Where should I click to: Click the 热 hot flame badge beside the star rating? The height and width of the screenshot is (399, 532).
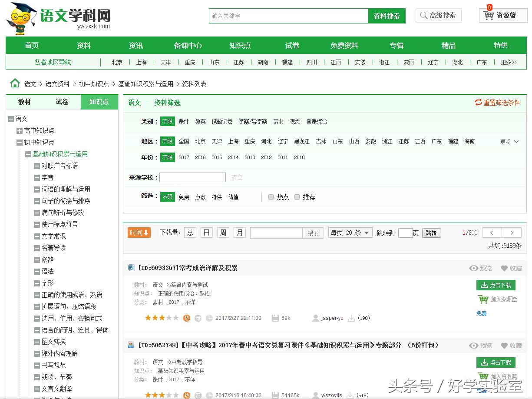point(185,318)
